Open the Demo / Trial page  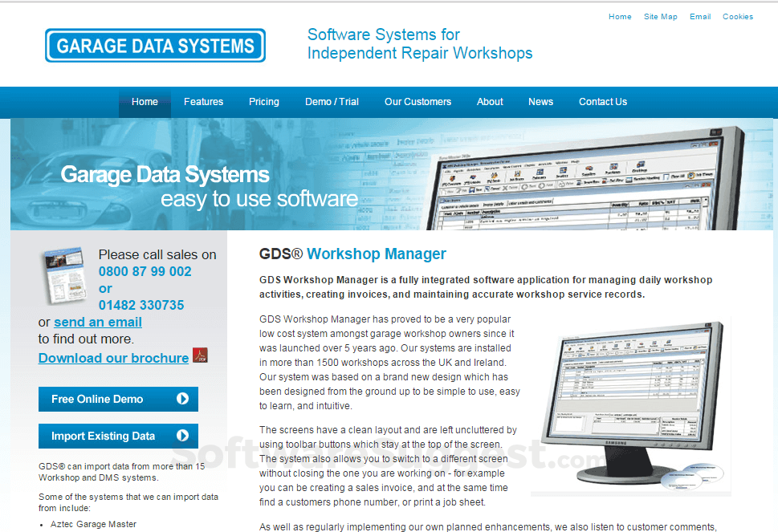click(x=332, y=102)
